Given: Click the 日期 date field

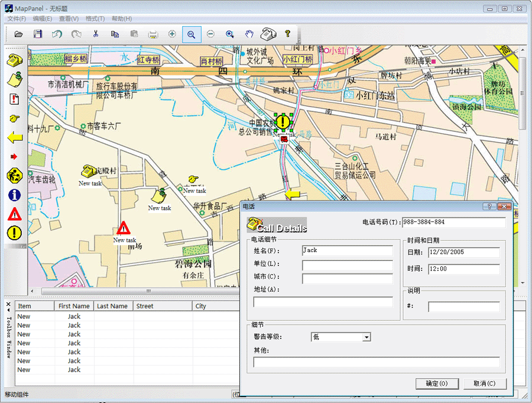Looking at the screenshot, I should [x=464, y=252].
